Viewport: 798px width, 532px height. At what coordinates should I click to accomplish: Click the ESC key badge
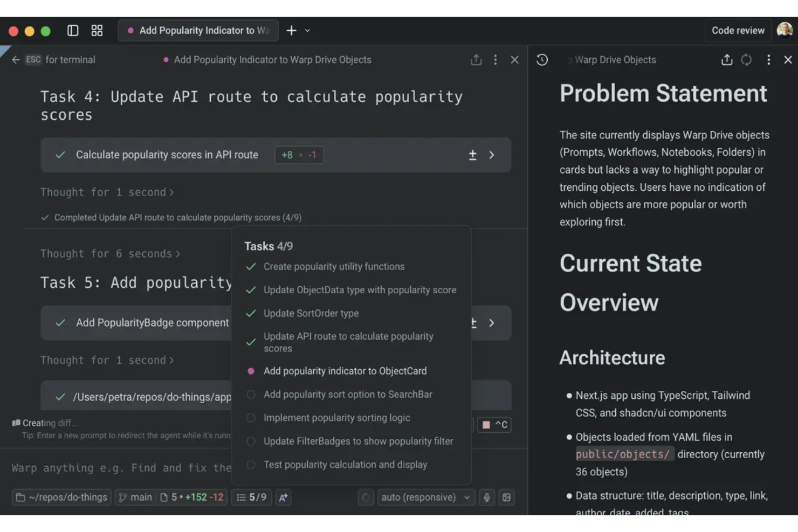[x=33, y=60]
